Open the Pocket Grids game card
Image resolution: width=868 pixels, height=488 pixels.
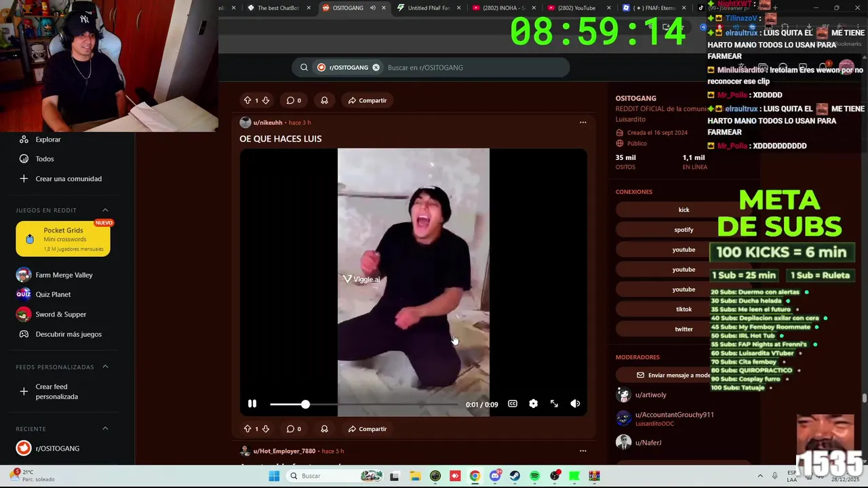pos(63,239)
